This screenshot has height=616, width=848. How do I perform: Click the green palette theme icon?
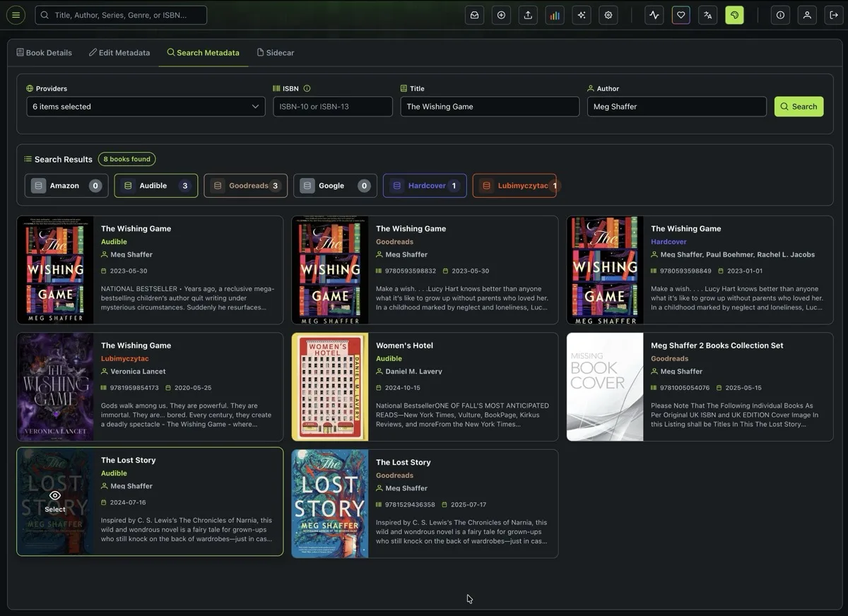(734, 15)
